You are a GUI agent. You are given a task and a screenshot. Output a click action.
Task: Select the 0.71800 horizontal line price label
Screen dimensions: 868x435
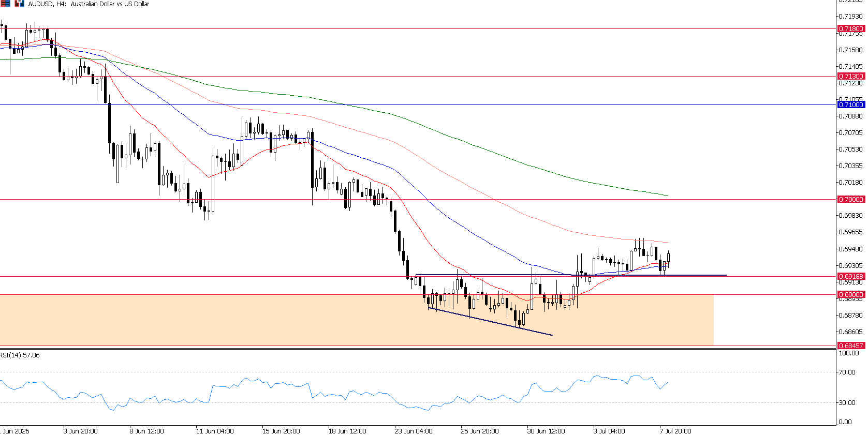851,29
